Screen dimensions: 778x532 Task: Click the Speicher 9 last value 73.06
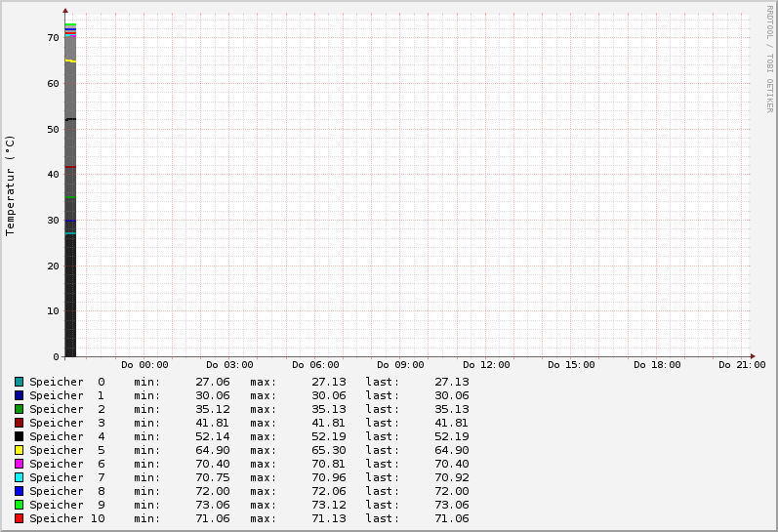click(x=452, y=505)
